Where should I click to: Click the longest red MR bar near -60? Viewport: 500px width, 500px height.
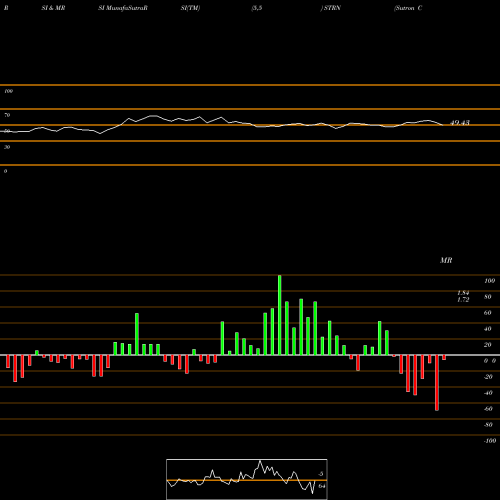[437, 383]
